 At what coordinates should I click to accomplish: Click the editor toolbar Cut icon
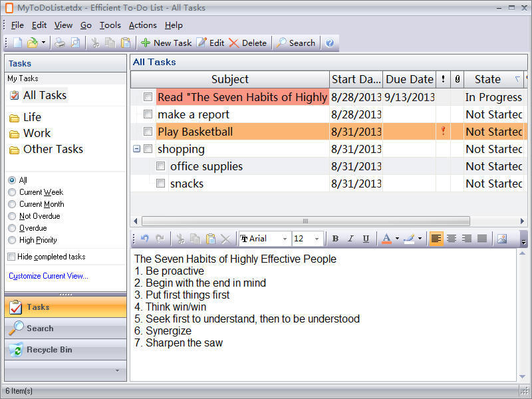pyautogui.click(x=180, y=239)
